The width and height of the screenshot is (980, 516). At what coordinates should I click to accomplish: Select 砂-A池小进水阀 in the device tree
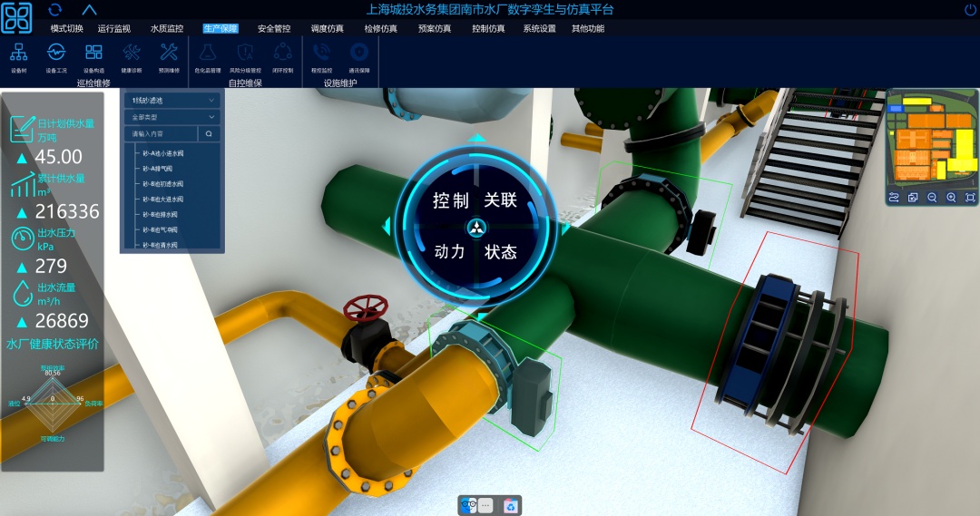pos(162,153)
